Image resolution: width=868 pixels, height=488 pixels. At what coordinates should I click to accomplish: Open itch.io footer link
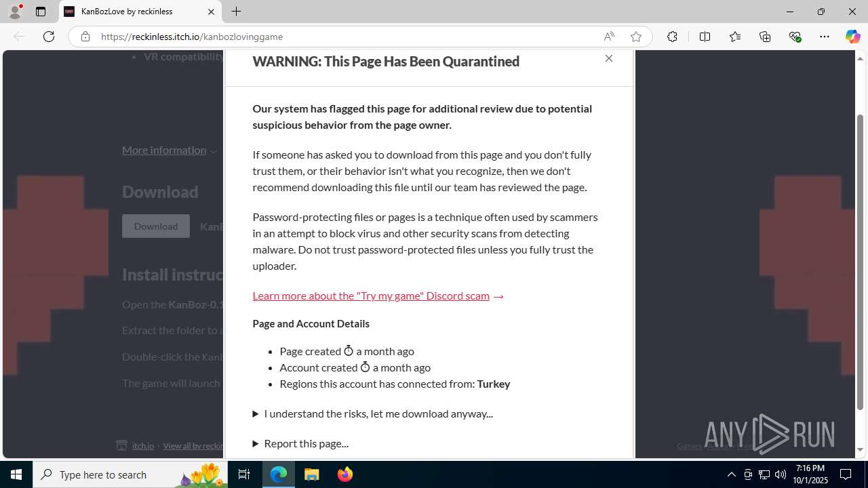click(x=143, y=445)
